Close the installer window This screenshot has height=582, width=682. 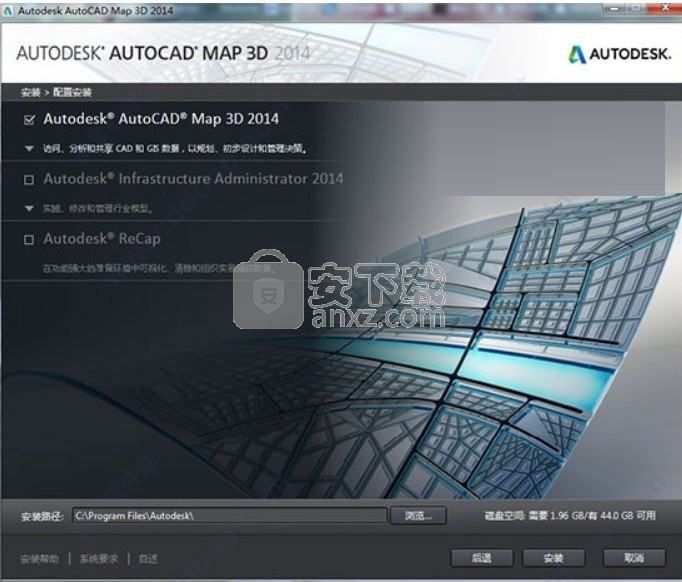click(665, 8)
